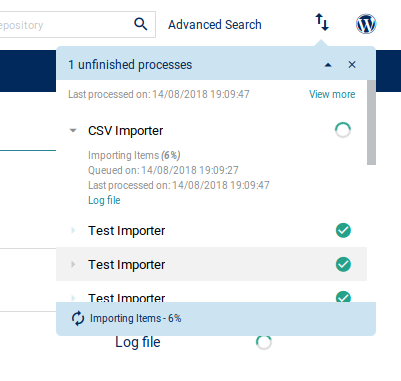Click the Importing Items - 6% status
This screenshot has width=401, height=381.
136,318
